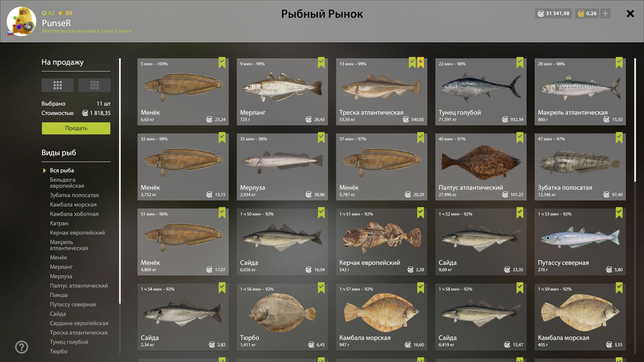The height and width of the screenshot is (362, 644).
Task: Filter by Зубатка полосатая species
Action: (x=74, y=195)
